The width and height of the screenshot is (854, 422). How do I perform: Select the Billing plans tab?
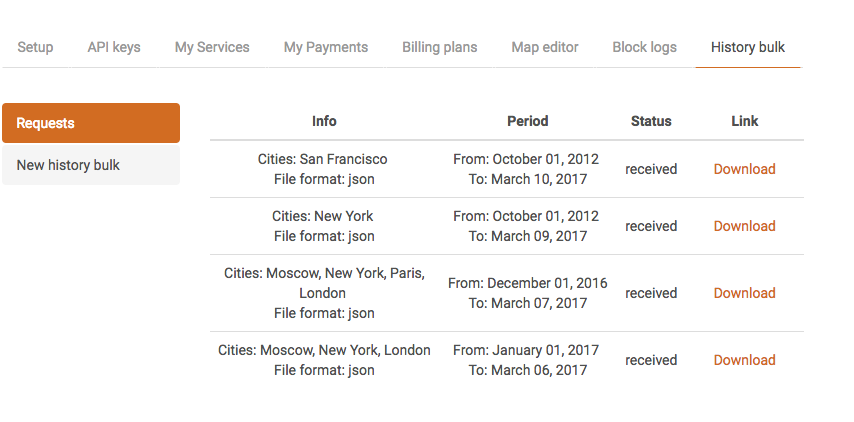click(x=440, y=47)
